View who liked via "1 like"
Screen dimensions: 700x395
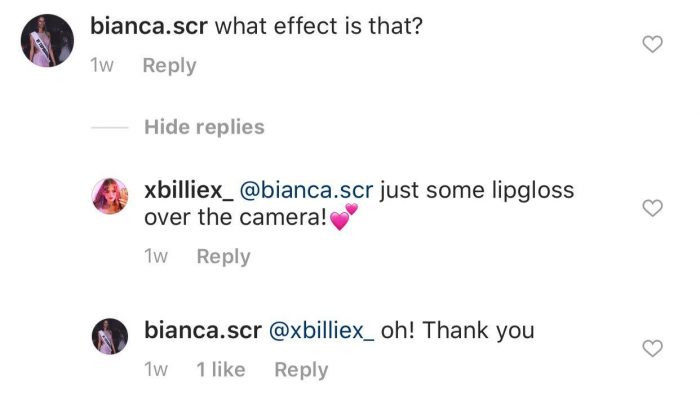(221, 370)
